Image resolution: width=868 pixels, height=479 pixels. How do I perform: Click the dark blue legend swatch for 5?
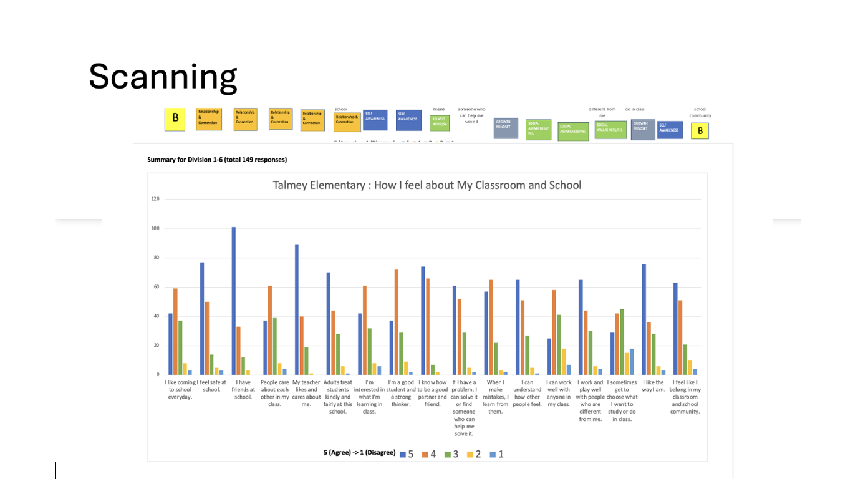(403, 454)
